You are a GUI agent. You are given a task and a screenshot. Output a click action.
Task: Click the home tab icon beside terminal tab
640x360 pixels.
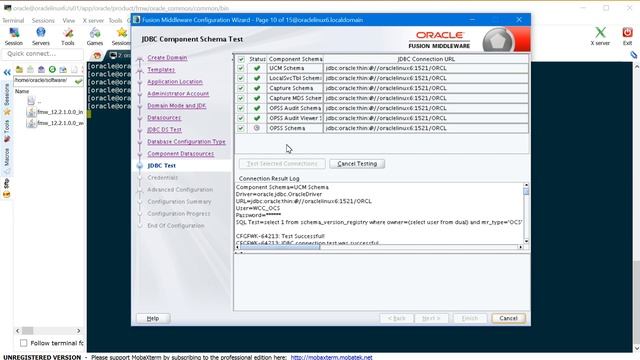click(97, 56)
